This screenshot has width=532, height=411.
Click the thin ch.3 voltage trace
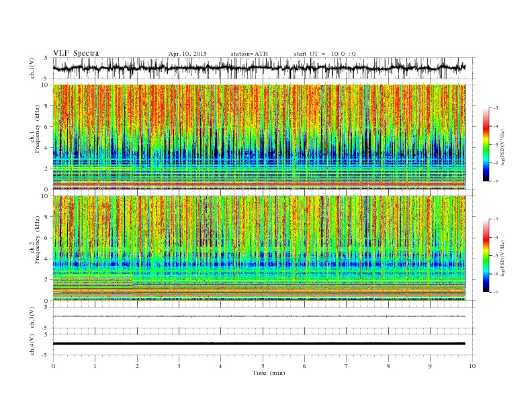pos(259,316)
